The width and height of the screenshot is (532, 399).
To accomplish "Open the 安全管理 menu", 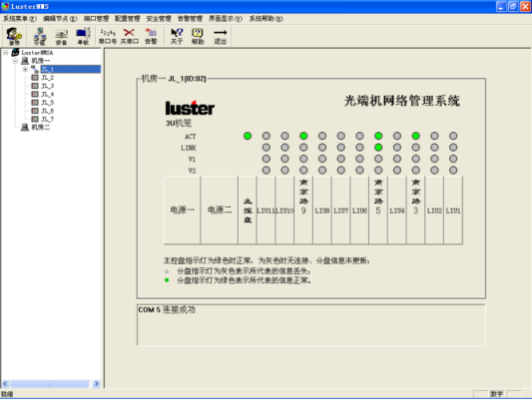I will (x=159, y=19).
